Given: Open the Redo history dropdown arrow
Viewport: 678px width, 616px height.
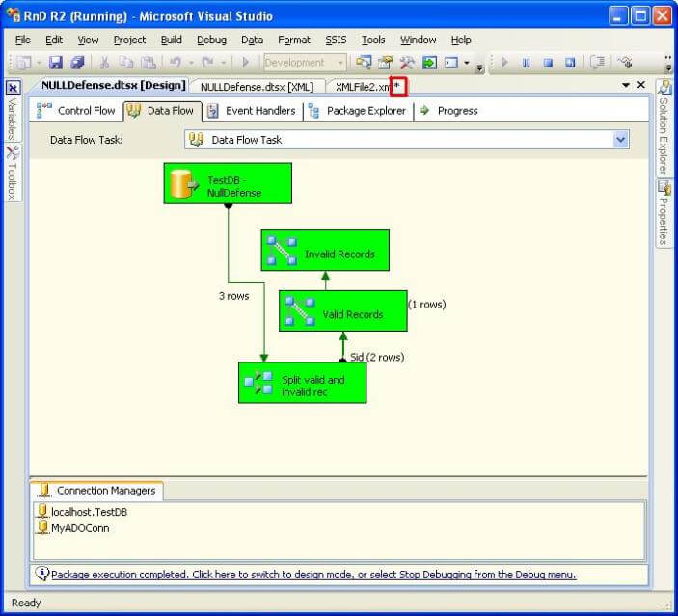Looking at the screenshot, I should (224, 63).
